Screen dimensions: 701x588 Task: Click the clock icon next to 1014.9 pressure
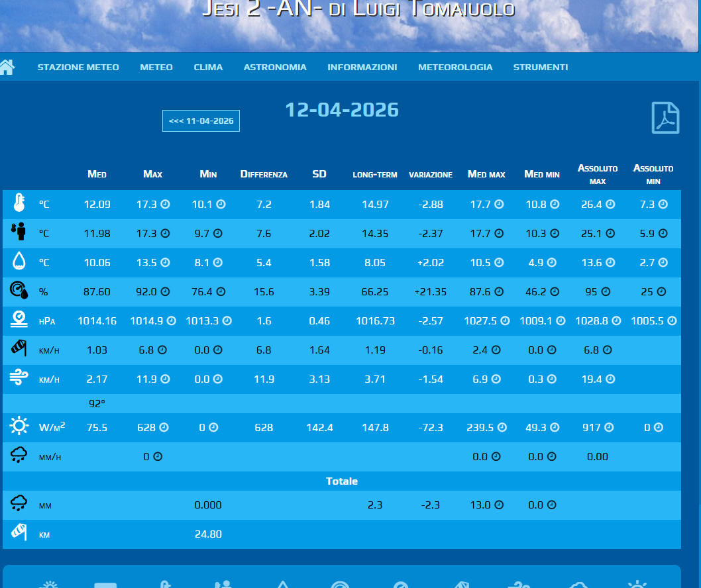[x=172, y=321]
